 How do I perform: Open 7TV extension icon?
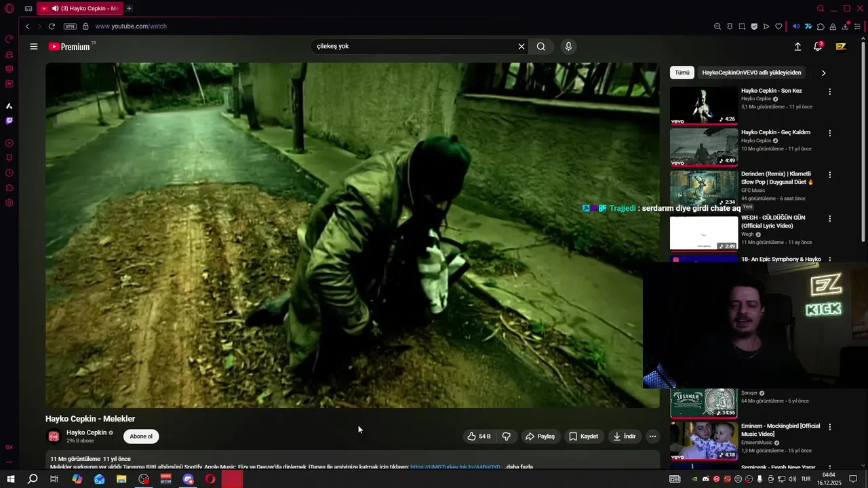[x=808, y=26]
